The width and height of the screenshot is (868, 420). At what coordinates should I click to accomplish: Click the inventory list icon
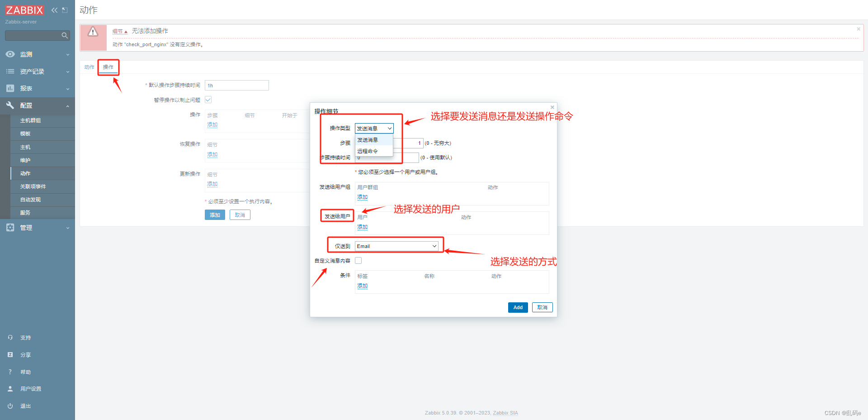[x=10, y=72]
